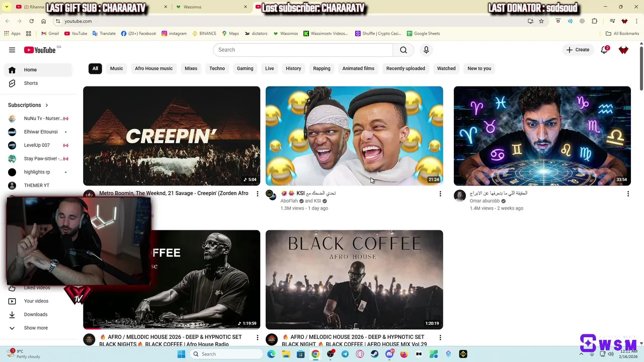Start voice search with the microphone

(x=426, y=50)
